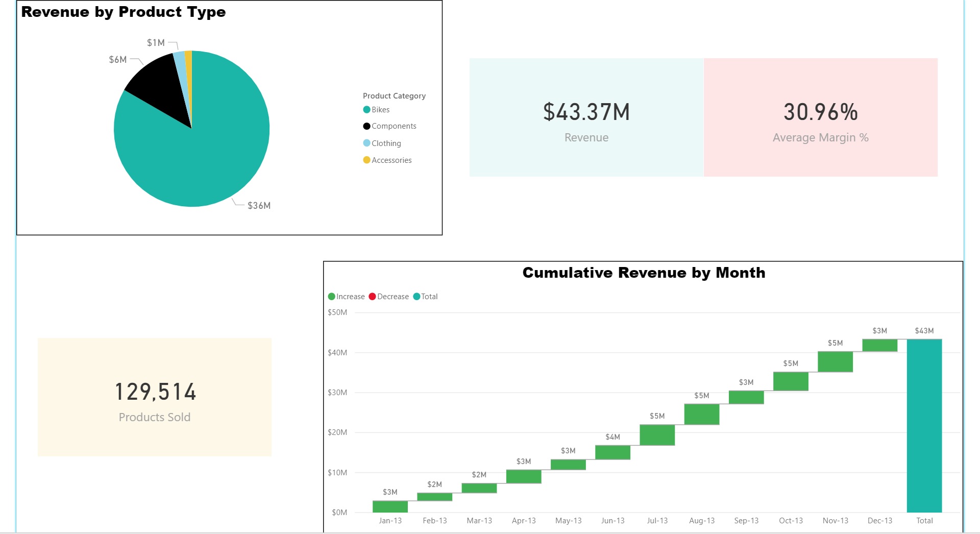980x534 pixels.
Task: Click the green Increase legend dot
Action: [331, 297]
